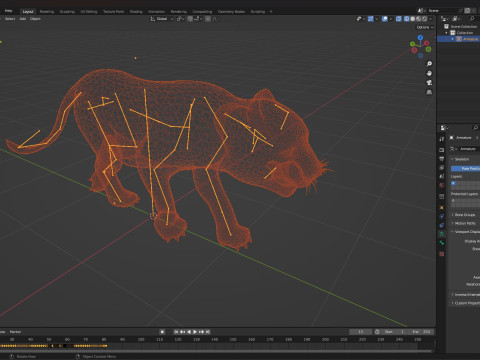480x360 pixels.
Task: Click the Pose Position button
Action: pyautogui.click(x=465, y=169)
